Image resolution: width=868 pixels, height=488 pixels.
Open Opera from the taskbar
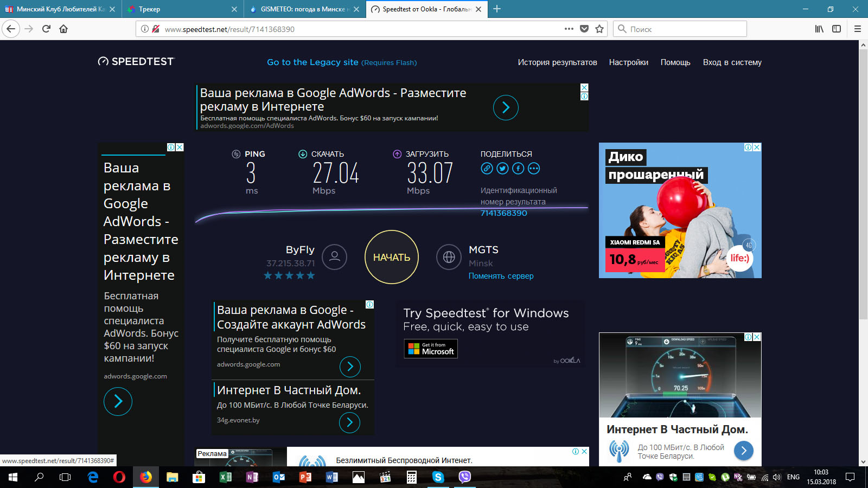tap(119, 477)
